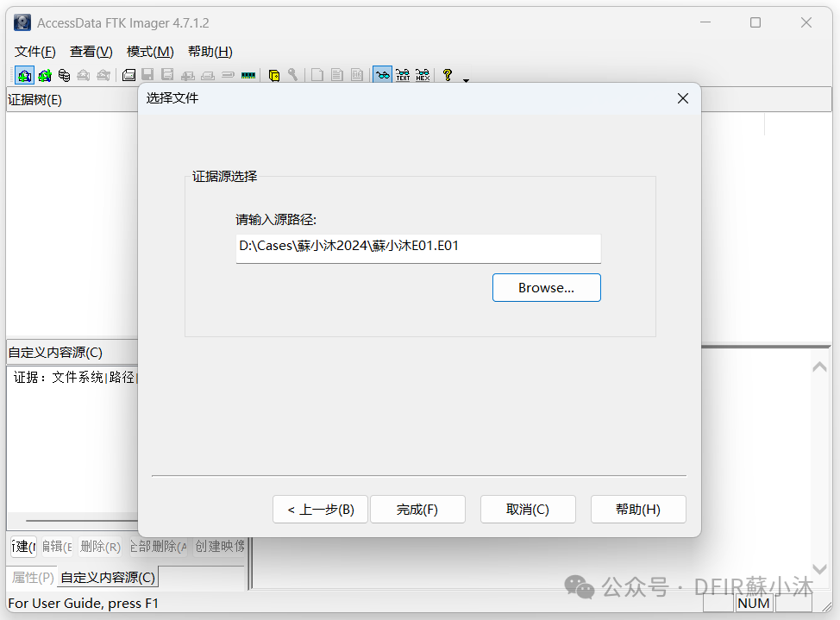Click the 'For User Guide, press F1' status text
Screen dimensions: 840x620
(x=84, y=604)
